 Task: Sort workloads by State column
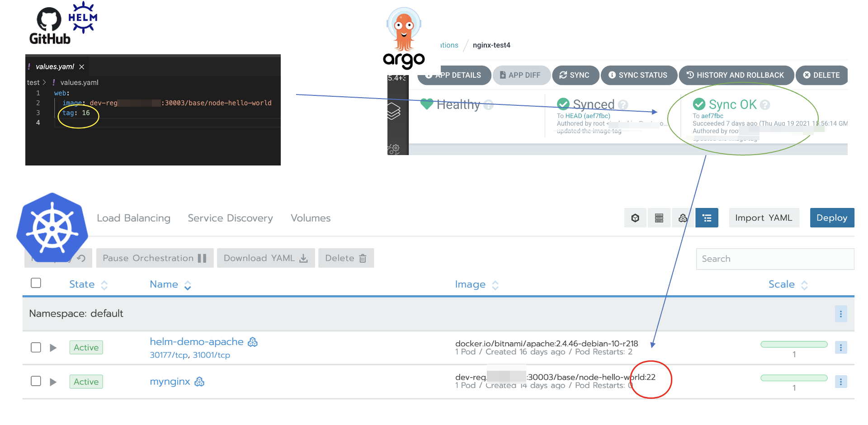(x=88, y=284)
